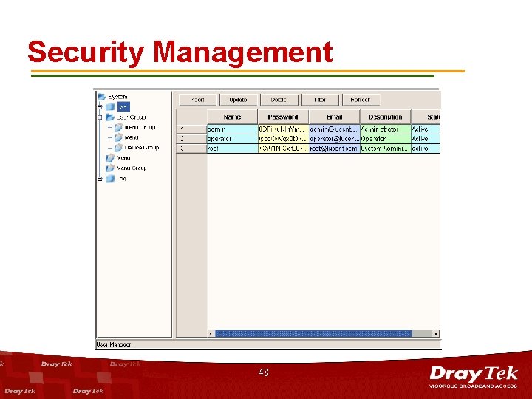The height and width of the screenshot is (399, 532).
Task: Click the Active status in admin row
Action: [x=426, y=129]
